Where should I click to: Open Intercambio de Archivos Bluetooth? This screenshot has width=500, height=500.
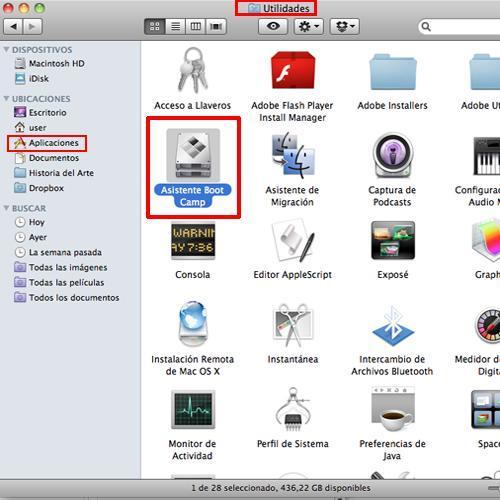393,326
